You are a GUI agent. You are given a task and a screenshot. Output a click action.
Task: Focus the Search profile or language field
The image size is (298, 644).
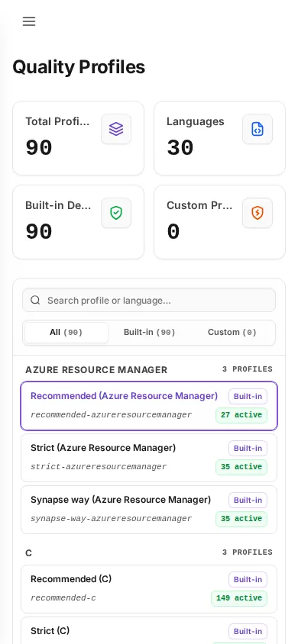coord(149,300)
